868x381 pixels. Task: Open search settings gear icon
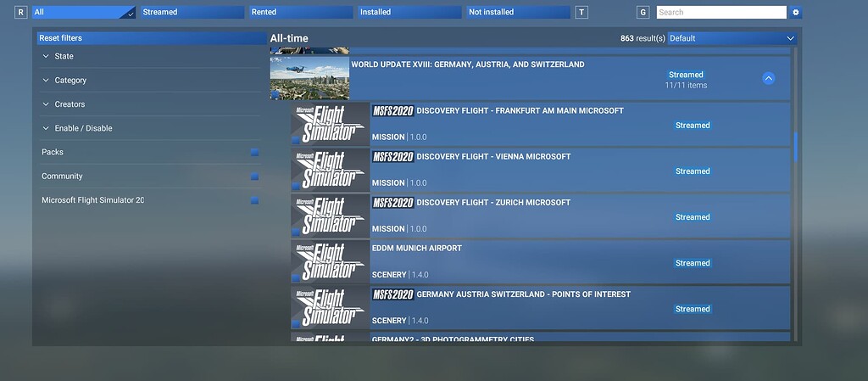point(796,12)
